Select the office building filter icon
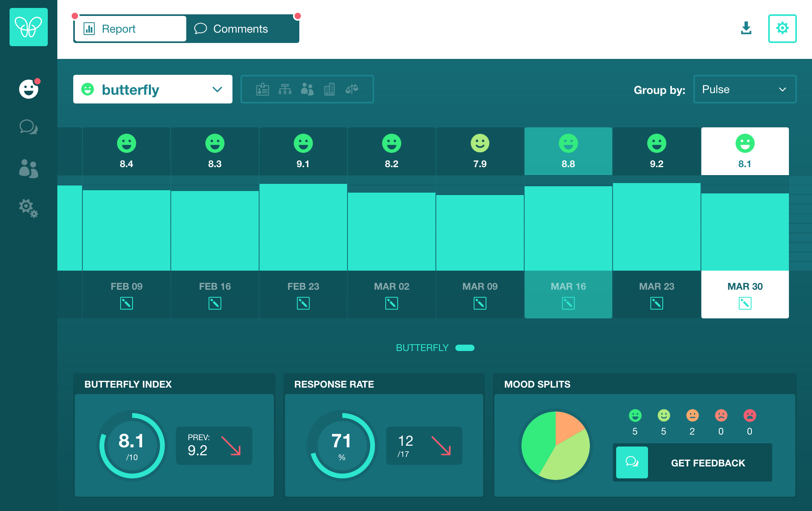 click(x=330, y=89)
